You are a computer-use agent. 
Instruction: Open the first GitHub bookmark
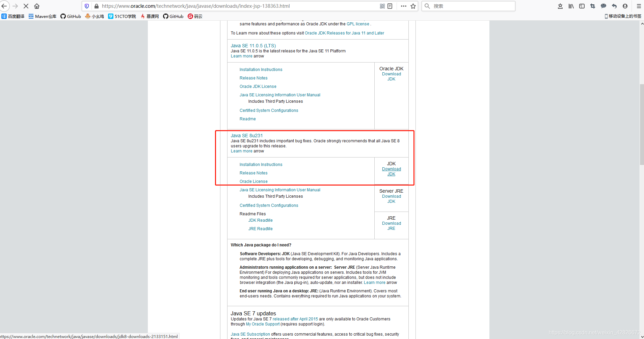tap(71, 16)
